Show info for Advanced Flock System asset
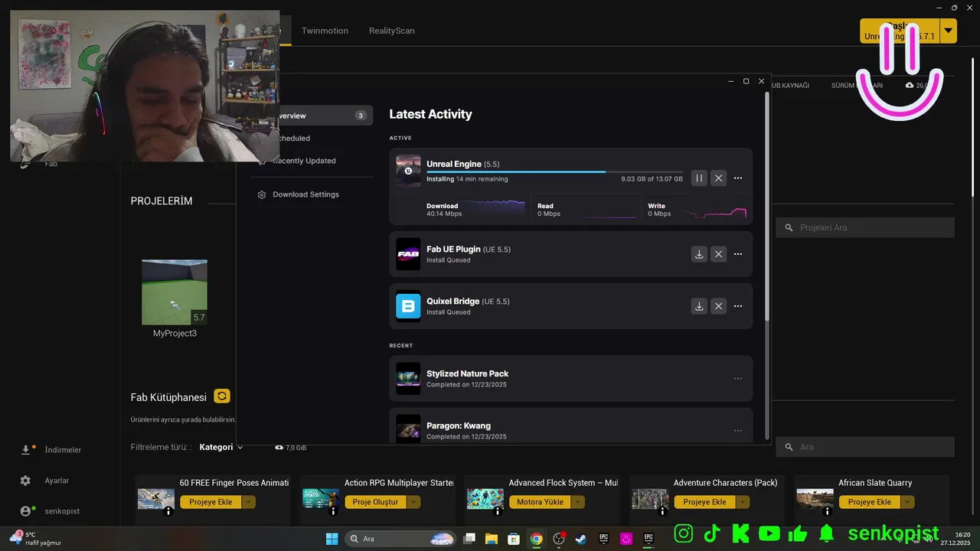980x551 pixels. [498, 511]
